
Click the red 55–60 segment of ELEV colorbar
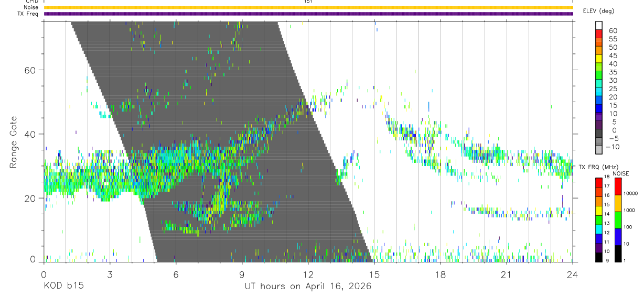click(599, 35)
